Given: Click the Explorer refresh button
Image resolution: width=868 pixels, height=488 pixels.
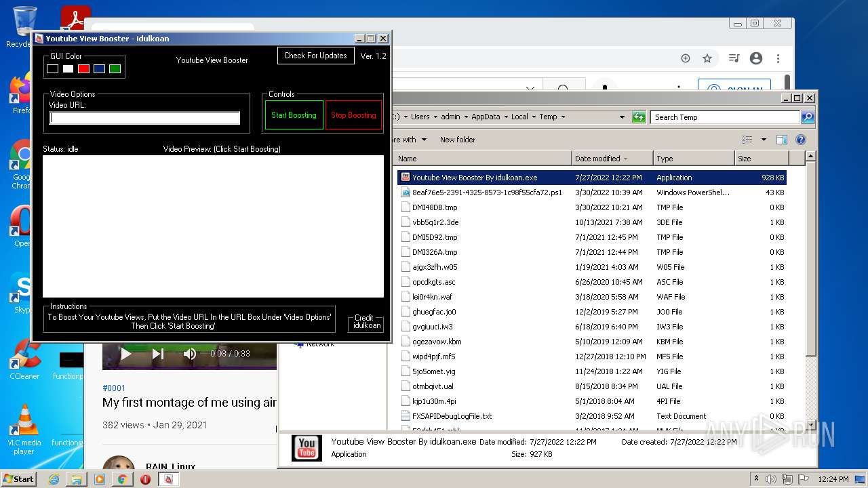Looking at the screenshot, I should click(x=639, y=117).
